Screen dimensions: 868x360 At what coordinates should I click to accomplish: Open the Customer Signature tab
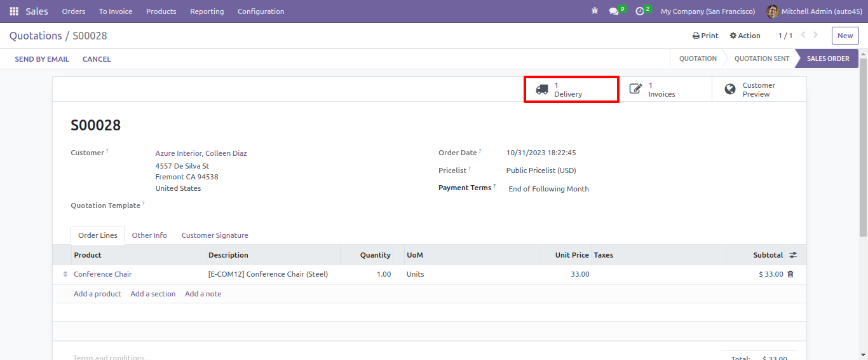[215, 235]
